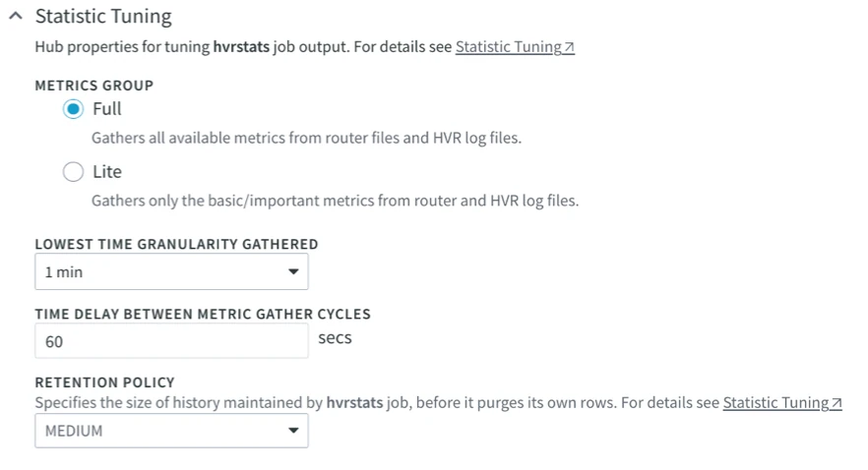The image size is (868, 470).
Task: Click the "Full" option label text
Action: coord(106,109)
